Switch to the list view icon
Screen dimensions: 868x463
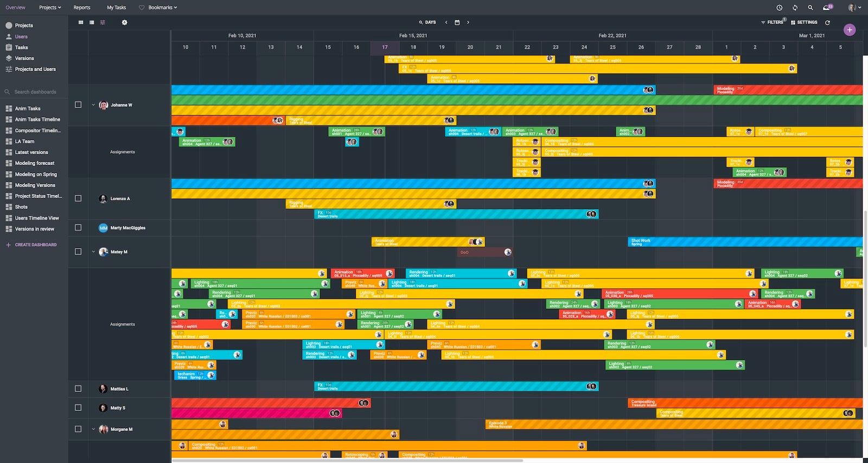[92, 22]
